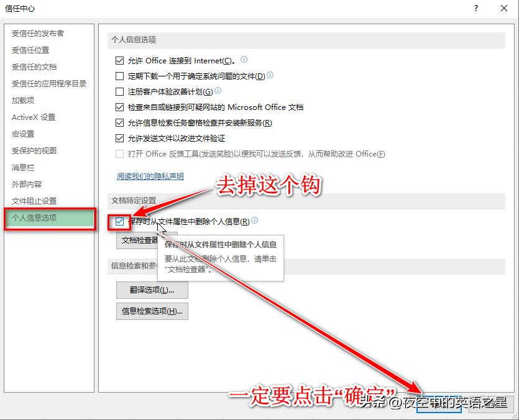
Task: Open the help icon on the dialog title bar
Action: click(475, 9)
